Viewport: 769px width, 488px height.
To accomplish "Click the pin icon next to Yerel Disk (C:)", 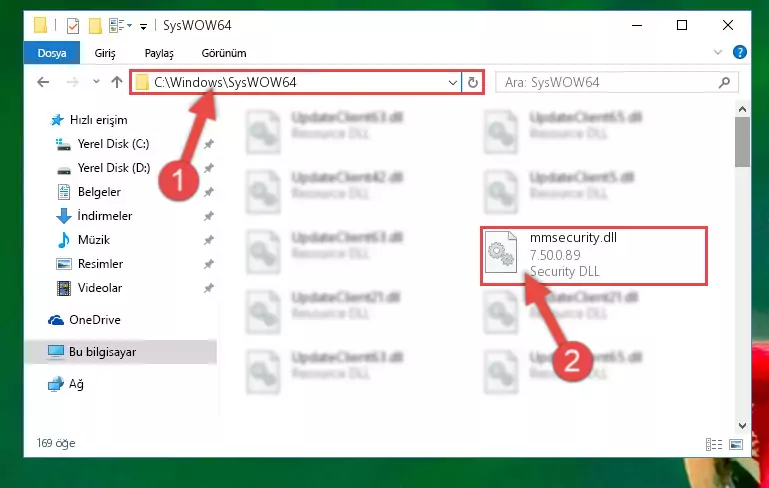I will pos(209,144).
